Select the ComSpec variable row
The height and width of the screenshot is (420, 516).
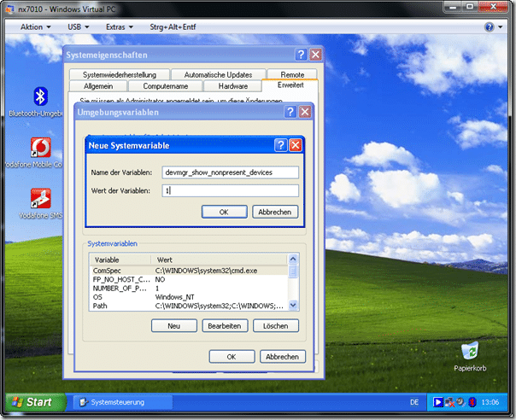click(189, 271)
